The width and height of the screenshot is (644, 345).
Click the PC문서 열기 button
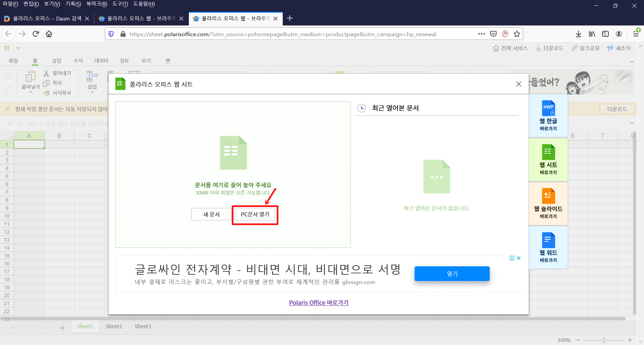point(255,214)
